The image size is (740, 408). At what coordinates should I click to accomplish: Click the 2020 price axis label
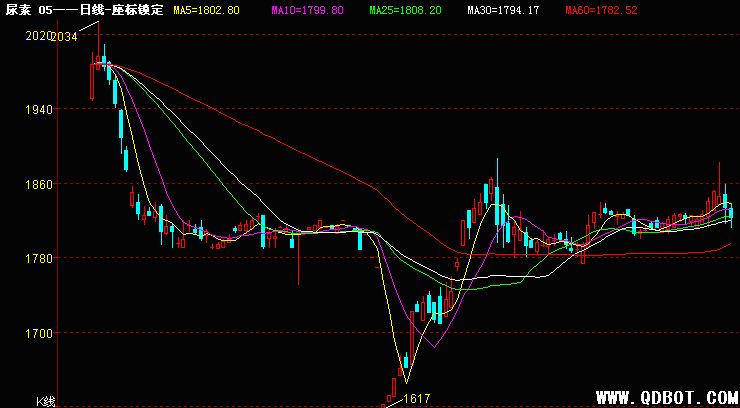[36, 35]
